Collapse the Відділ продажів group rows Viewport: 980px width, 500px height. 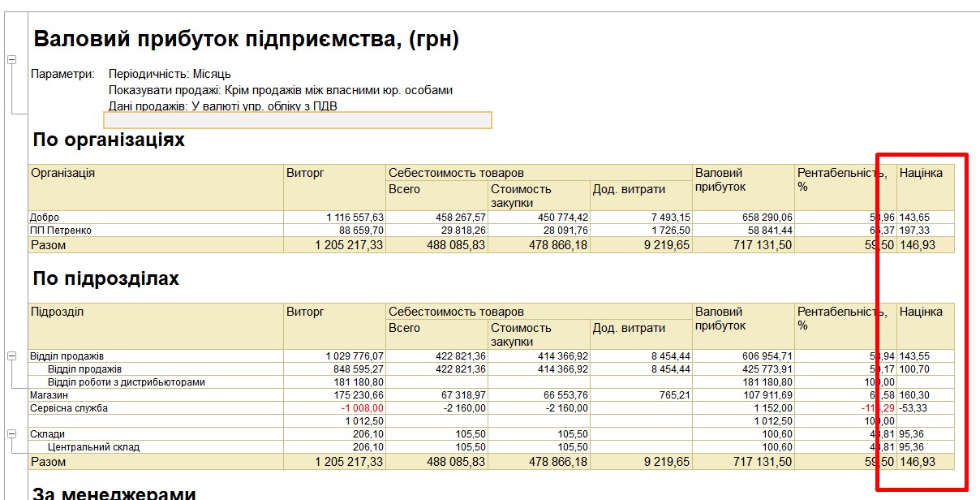[x=11, y=356]
